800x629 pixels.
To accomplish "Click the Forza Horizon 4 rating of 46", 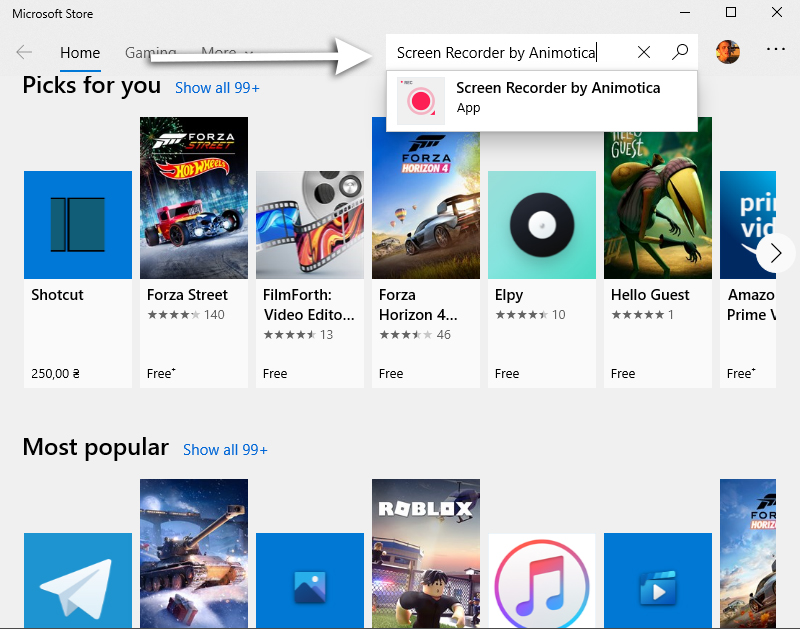I will pyautogui.click(x=415, y=335).
